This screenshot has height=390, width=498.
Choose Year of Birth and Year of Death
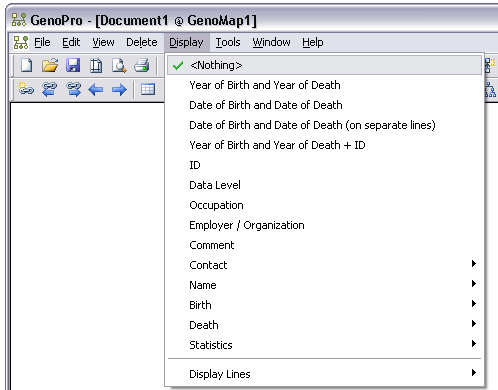coord(324,85)
